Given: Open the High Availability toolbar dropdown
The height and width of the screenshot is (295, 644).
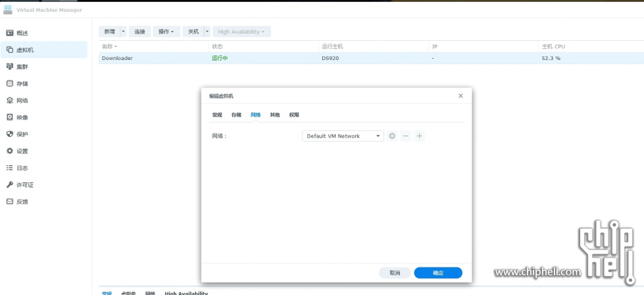Looking at the screenshot, I should [241, 32].
